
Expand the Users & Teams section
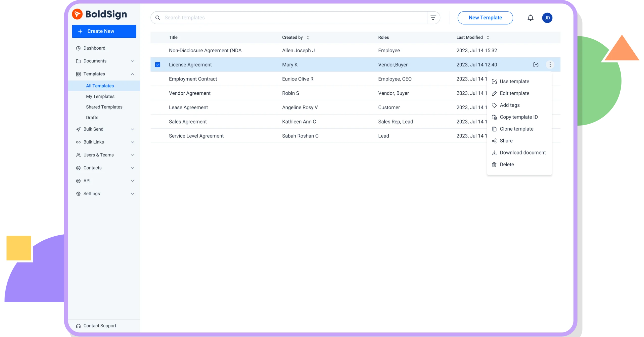pyautogui.click(x=133, y=155)
